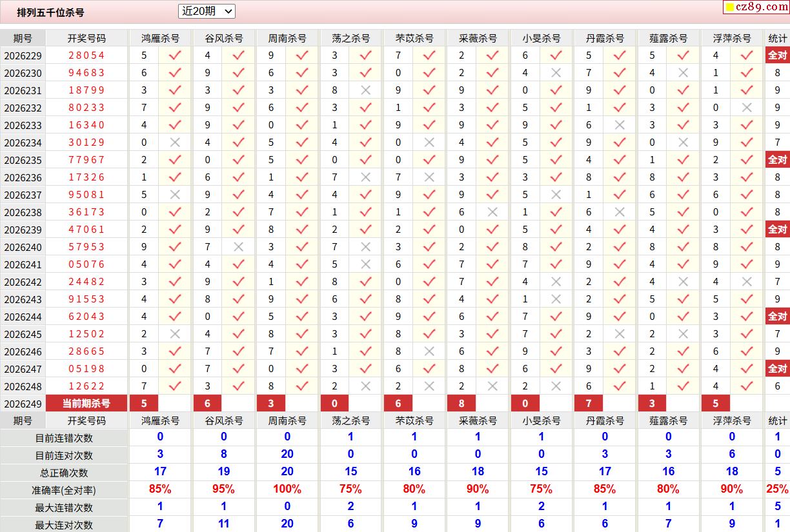
Task: Click the red checkmark for 鸿雁杀号 in row 2026229
Action: coord(175,55)
